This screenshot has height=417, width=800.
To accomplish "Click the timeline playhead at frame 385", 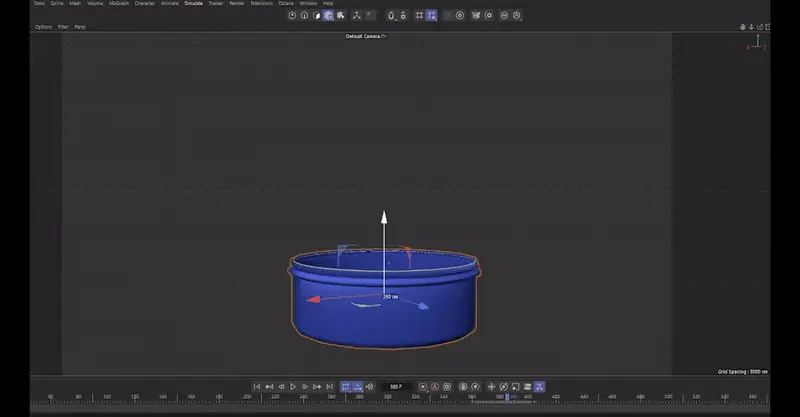I will [507, 397].
